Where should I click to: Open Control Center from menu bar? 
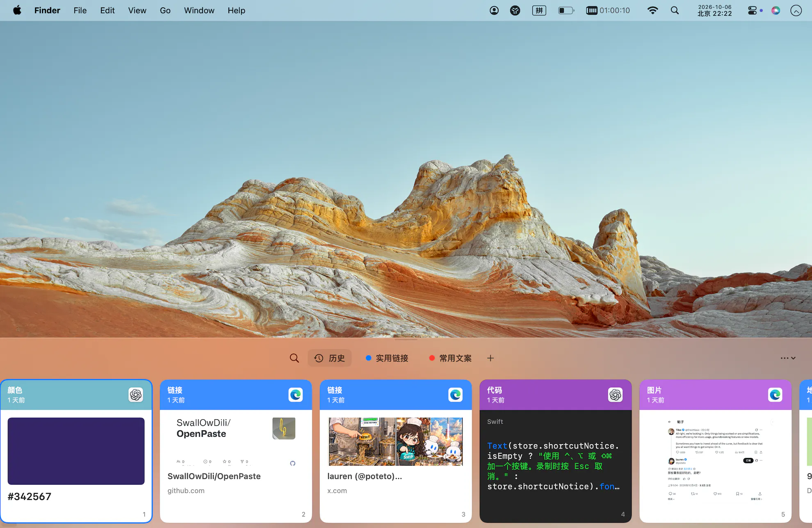tap(752, 10)
